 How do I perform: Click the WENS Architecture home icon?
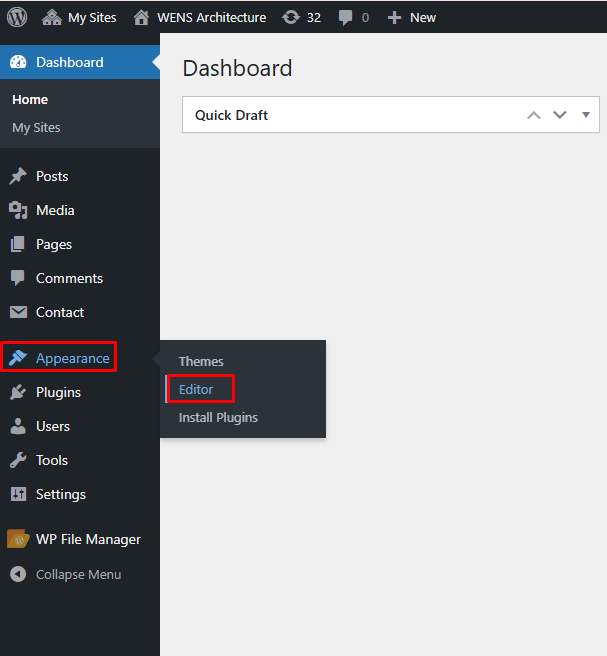pos(141,18)
